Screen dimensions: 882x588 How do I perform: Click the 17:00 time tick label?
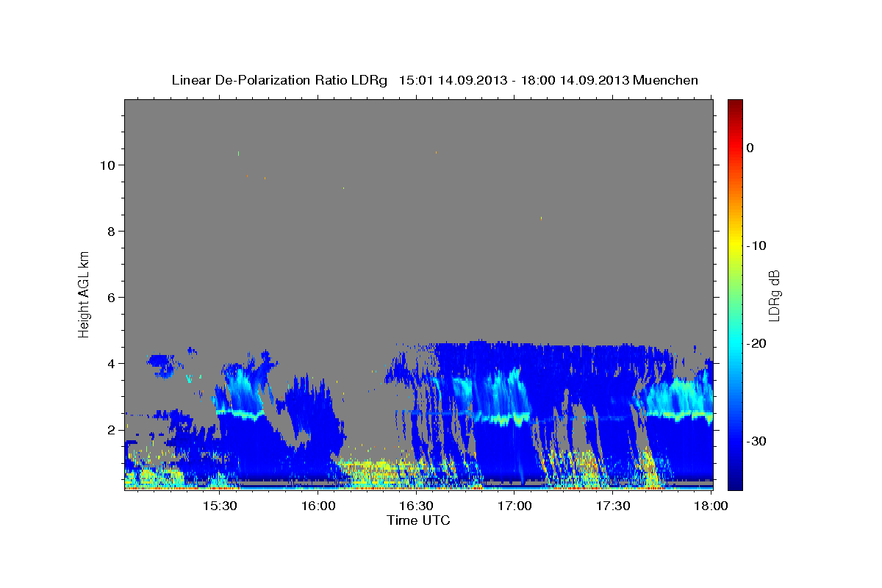(514, 506)
